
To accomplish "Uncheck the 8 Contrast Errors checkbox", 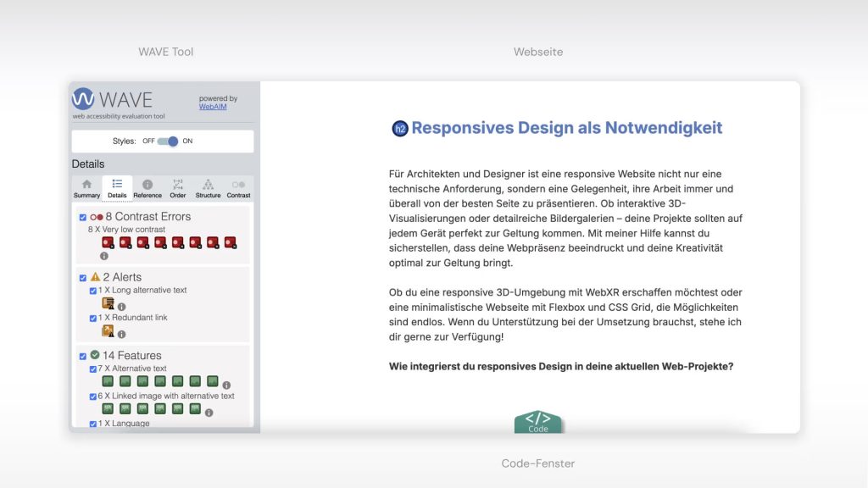I will (82, 218).
